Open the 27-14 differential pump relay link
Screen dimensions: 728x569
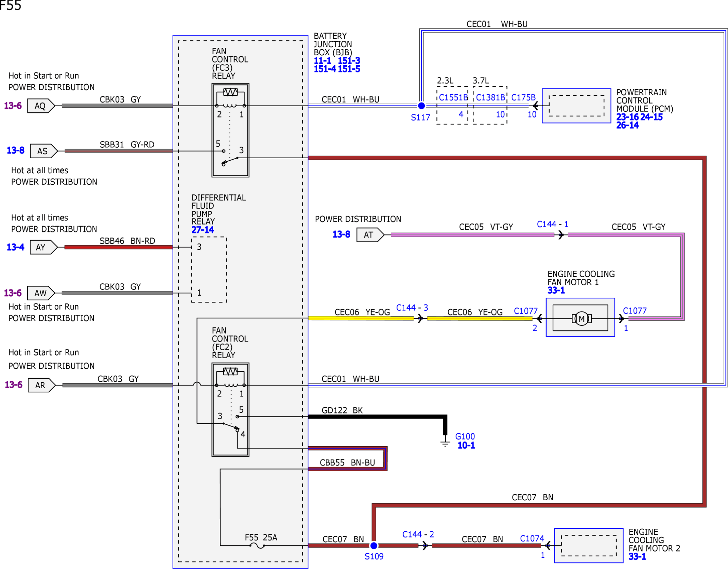point(203,230)
